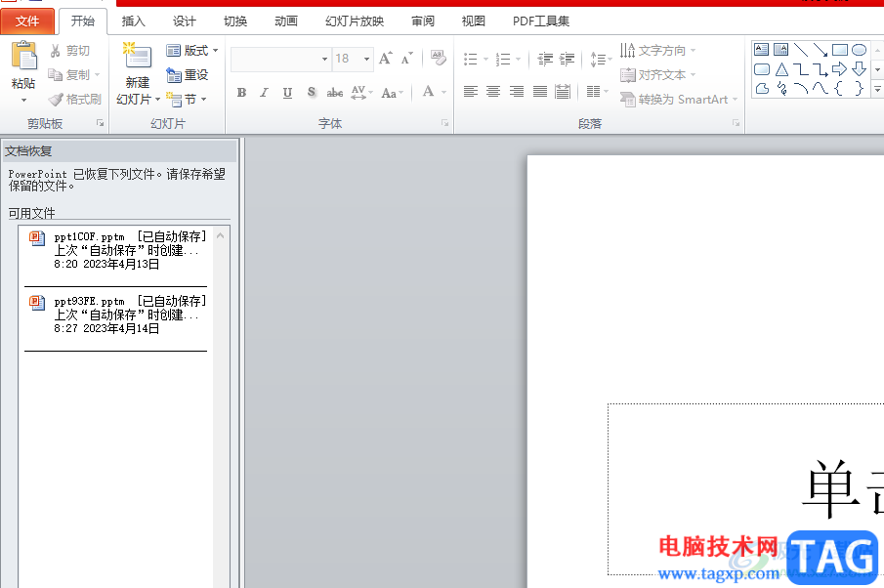Select the right arrow block shape
The width and height of the screenshot is (884, 588).
pyautogui.click(x=839, y=69)
